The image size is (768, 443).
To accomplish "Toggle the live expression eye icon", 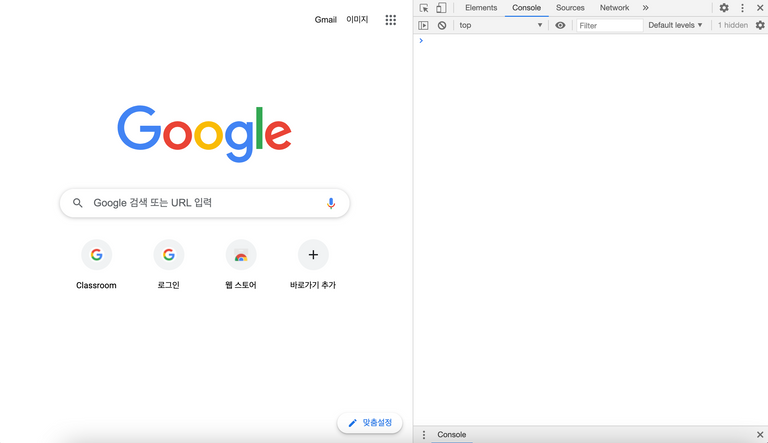I will pos(560,25).
